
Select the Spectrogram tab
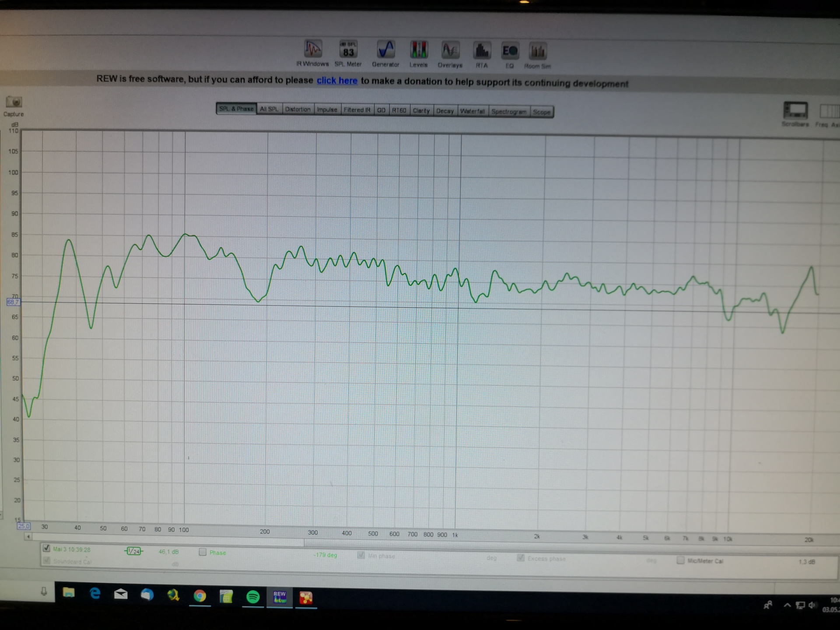pyautogui.click(x=509, y=112)
